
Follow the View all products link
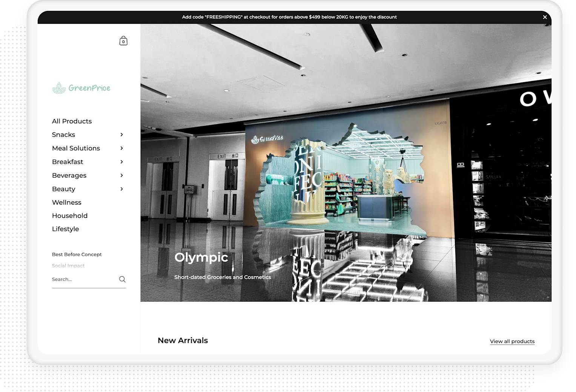(x=512, y=341)
